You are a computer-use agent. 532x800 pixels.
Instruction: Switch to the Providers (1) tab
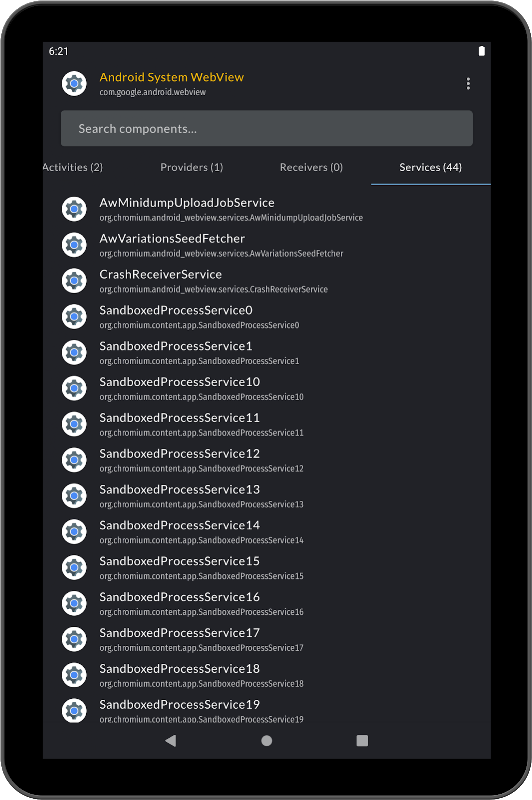point(192,167)
